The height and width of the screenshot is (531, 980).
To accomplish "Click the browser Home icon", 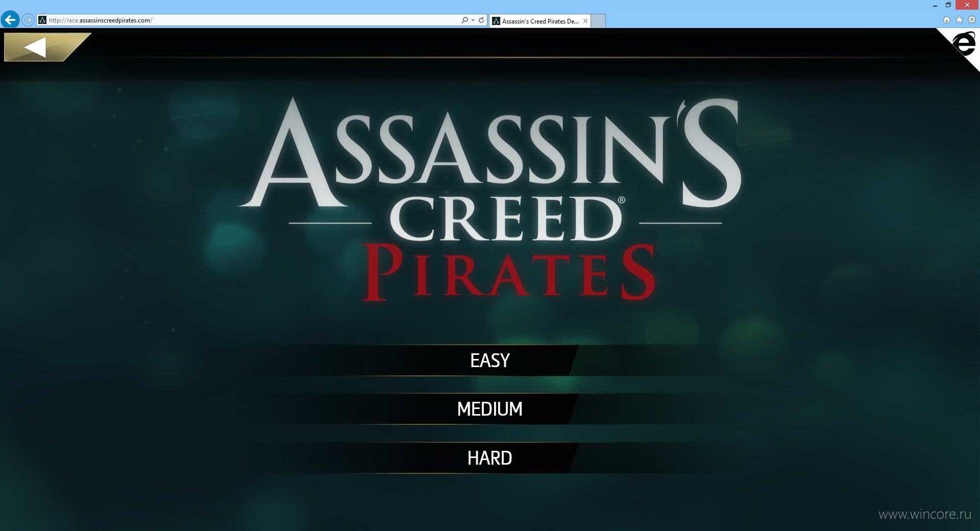I will [x=947, y=20].
